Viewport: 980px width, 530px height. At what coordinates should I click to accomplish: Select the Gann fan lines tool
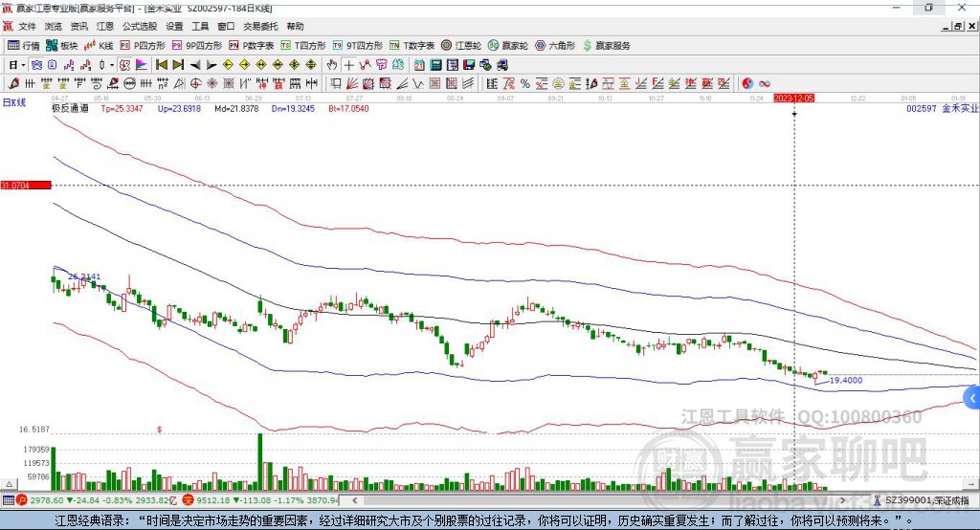(x=351, y=83)
